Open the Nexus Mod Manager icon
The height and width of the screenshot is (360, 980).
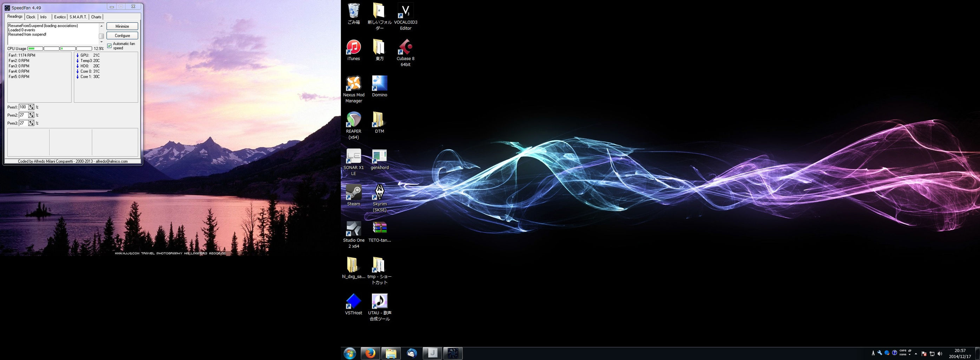point(354,83)
